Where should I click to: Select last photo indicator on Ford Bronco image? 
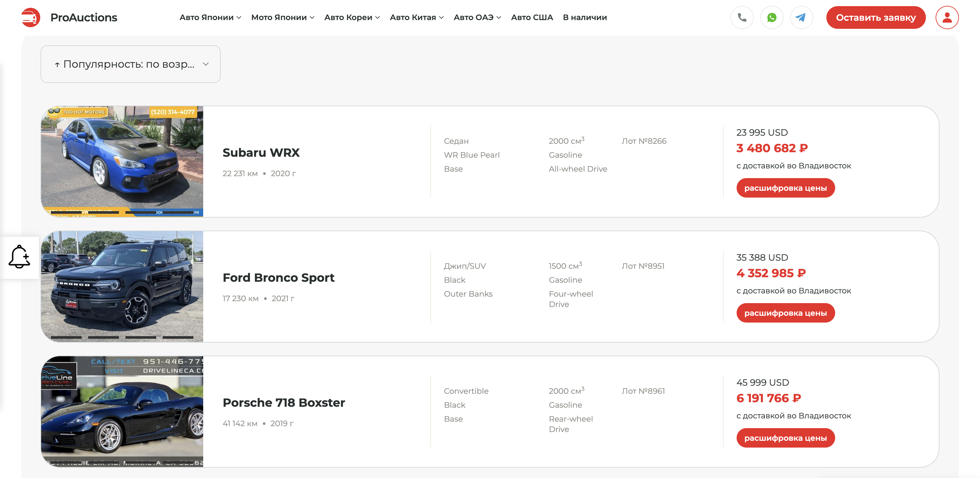[178, 337]
